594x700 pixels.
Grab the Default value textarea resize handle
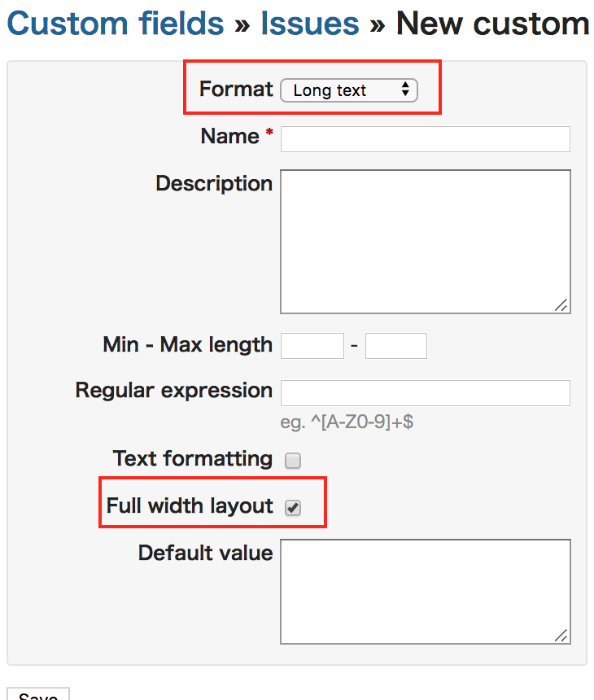click(x=561, y=635)
